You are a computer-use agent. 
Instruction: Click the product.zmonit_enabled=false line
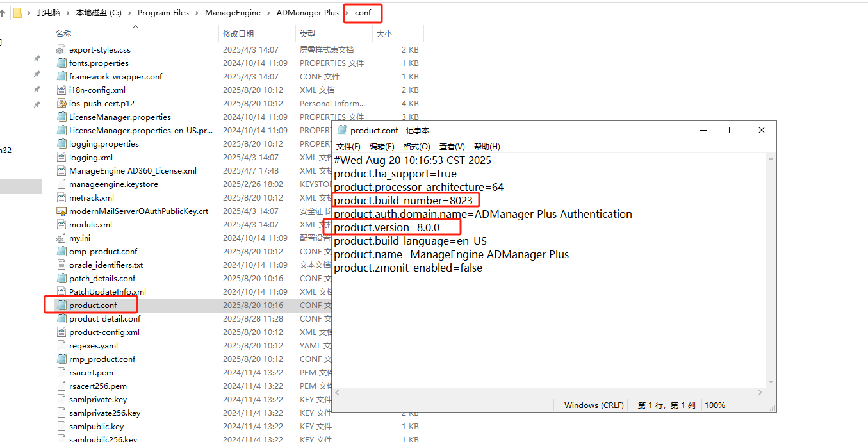(408, 268)
